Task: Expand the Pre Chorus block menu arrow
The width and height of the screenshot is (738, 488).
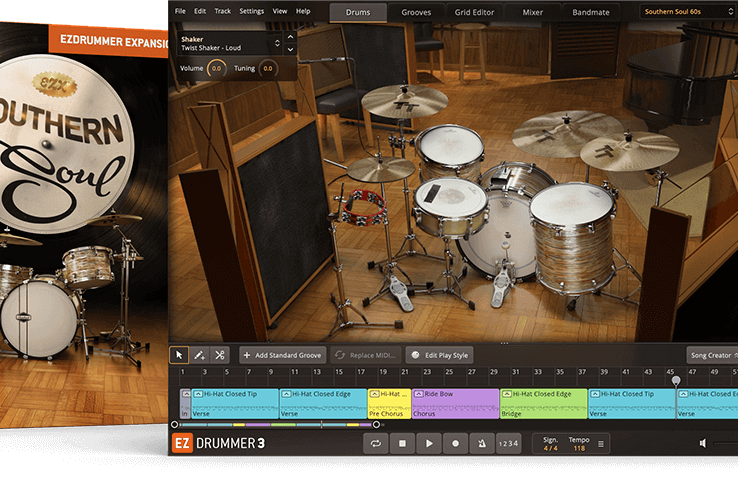Action: (x=374, y=394)
